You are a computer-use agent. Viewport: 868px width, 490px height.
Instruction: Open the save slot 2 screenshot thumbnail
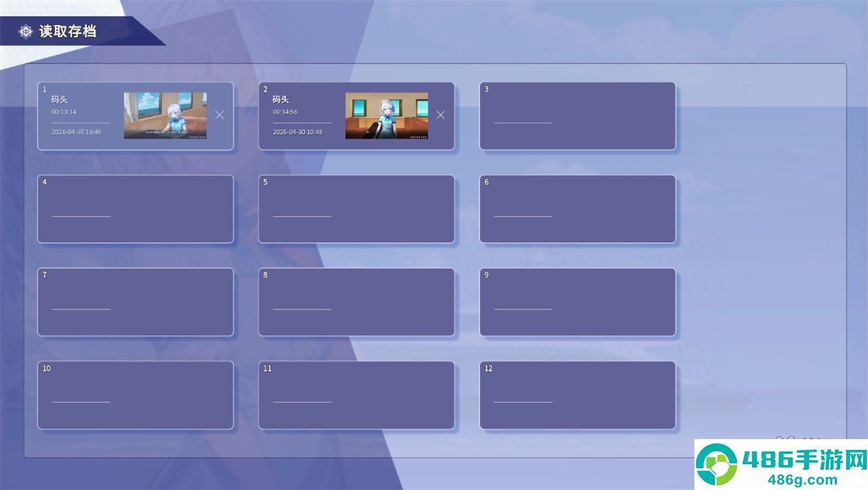tap(387, 115)
